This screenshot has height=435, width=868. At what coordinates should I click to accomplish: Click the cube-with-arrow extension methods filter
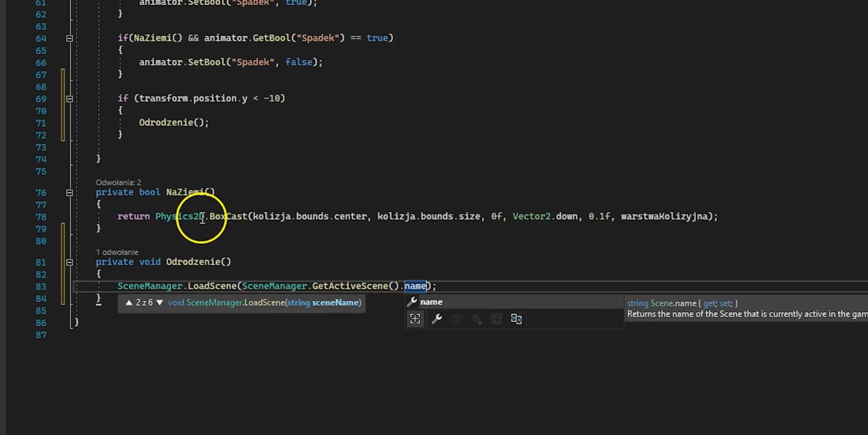476,319
